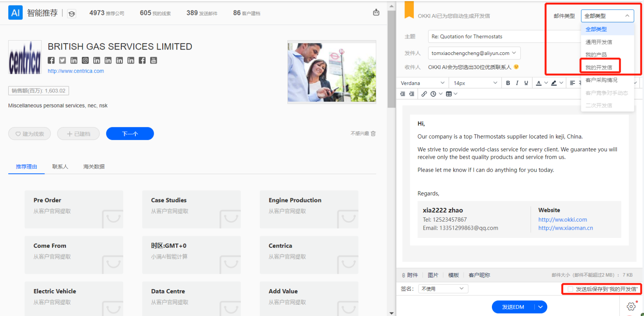
Task: Switch to the 推荐理由 tab
Action: point(27,167)
